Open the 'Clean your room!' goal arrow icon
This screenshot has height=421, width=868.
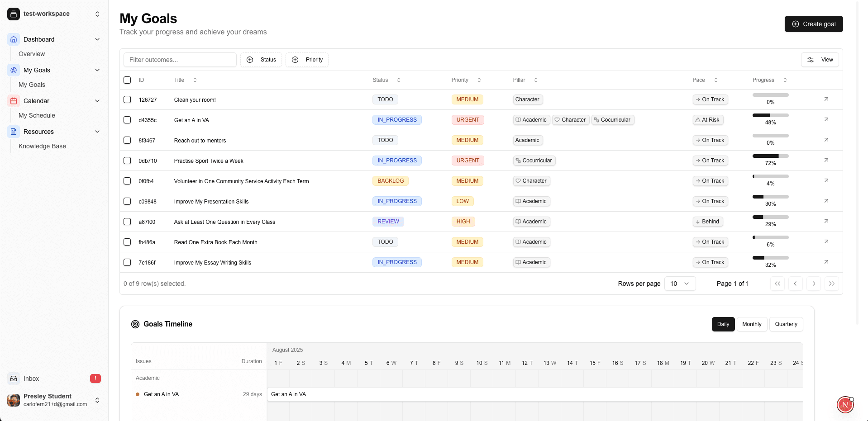coord(826,99)
